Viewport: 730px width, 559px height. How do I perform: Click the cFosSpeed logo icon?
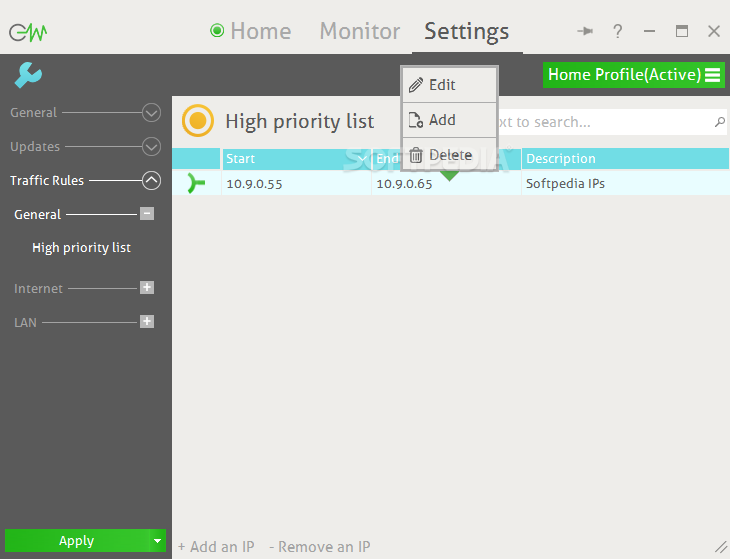click(x=28, y=32)
